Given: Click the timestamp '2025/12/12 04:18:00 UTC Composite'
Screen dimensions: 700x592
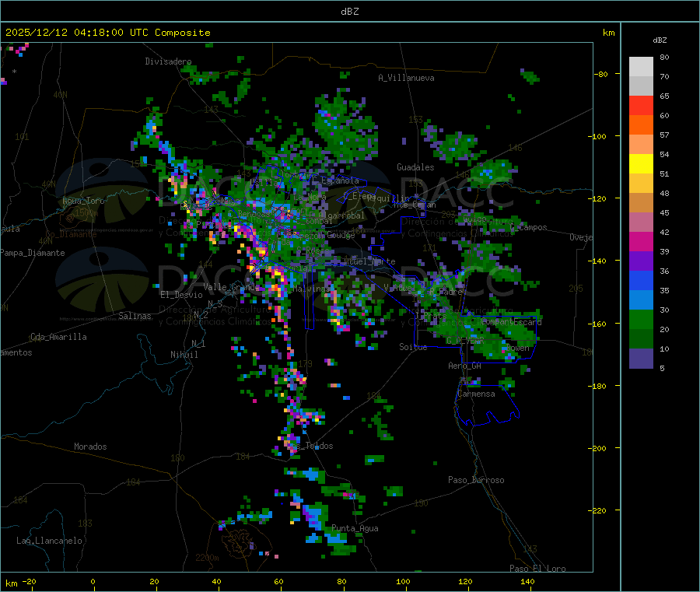Looking at the screenshot, I should point(107,33).
